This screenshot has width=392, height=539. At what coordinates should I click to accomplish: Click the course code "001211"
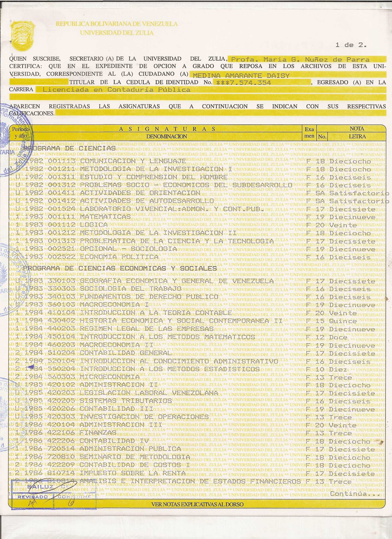pyautogui.click(x=62, y=169)
